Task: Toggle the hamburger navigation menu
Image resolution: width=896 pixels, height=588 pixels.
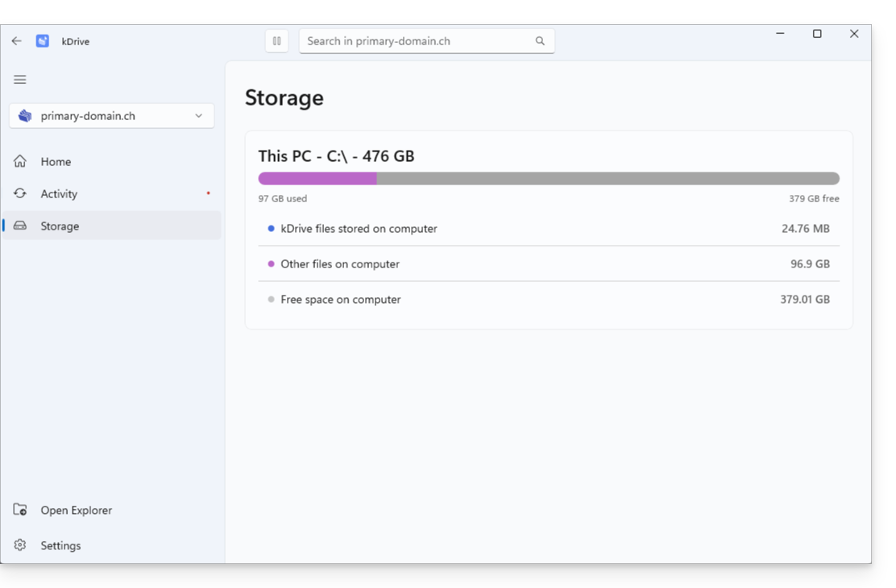Action: [20, 80]
